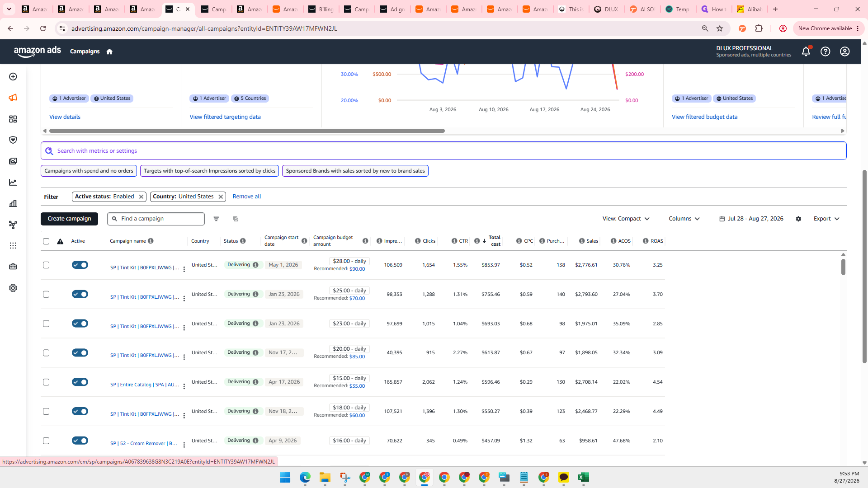Click the Remove all filters link
This screenshot has height=488, width=868.
point(247,197)
